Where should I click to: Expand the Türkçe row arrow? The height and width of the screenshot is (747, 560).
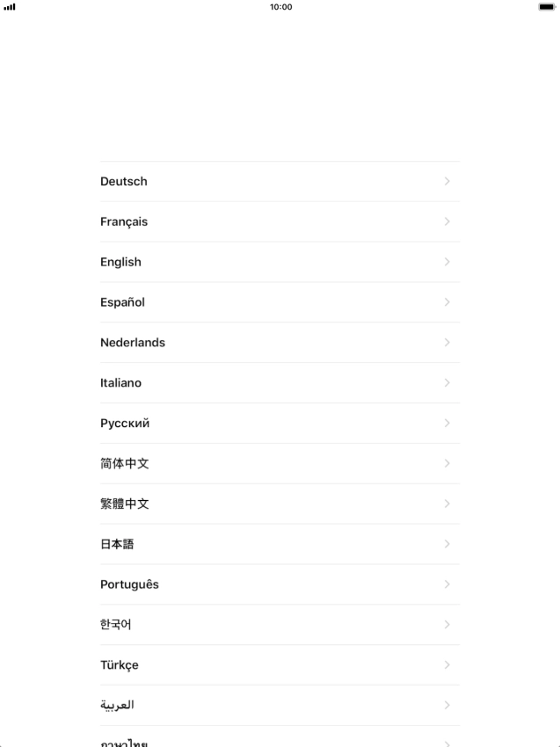(447, 664)
